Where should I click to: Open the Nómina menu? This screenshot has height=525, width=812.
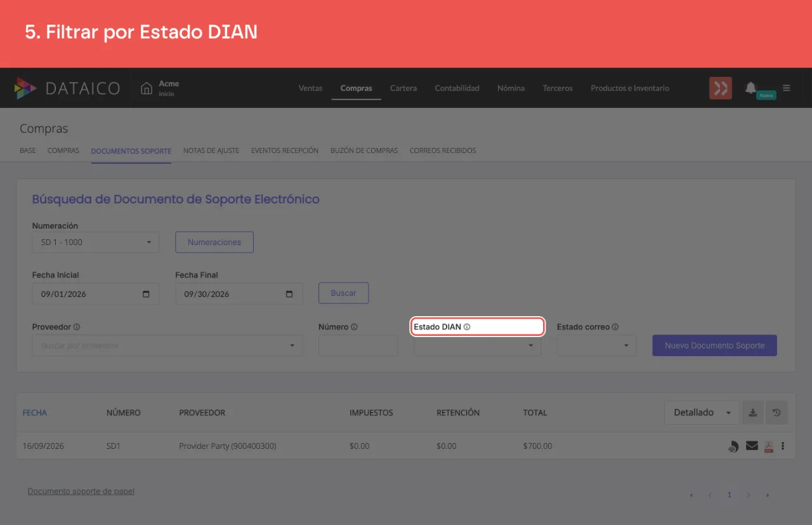[x=511, y=88]
